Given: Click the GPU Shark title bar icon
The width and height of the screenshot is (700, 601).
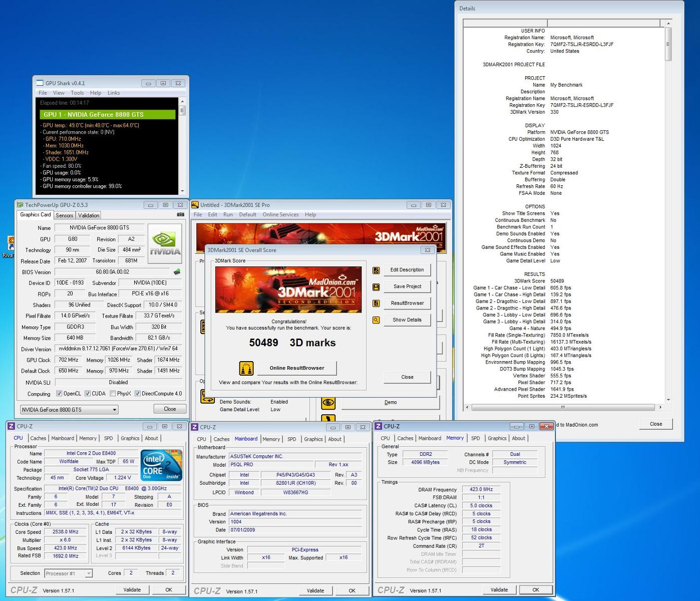Looking at the screenshot, I should [x=40, y=83].
